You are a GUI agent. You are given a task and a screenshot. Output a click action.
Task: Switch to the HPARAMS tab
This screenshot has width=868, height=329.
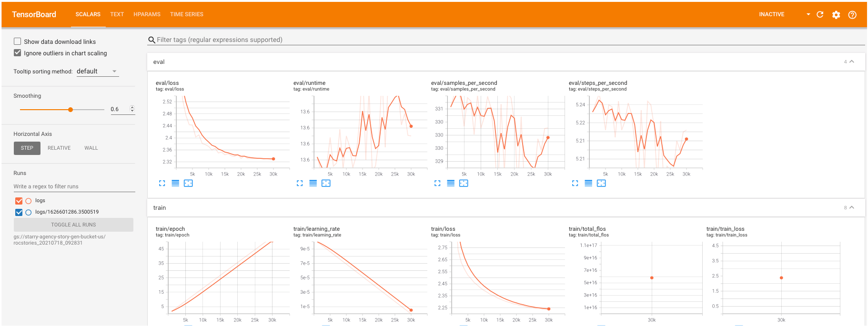(147, 14)
